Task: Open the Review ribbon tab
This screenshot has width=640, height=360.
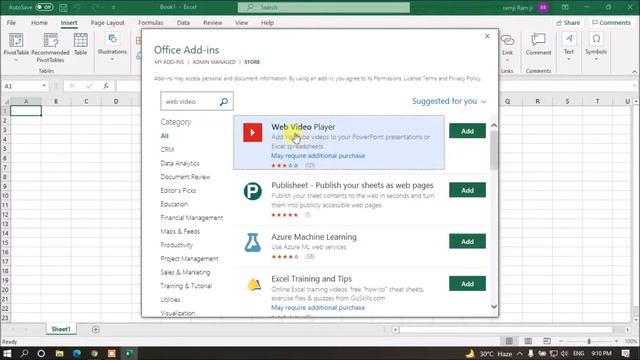Action: click(x=213, y=23)
